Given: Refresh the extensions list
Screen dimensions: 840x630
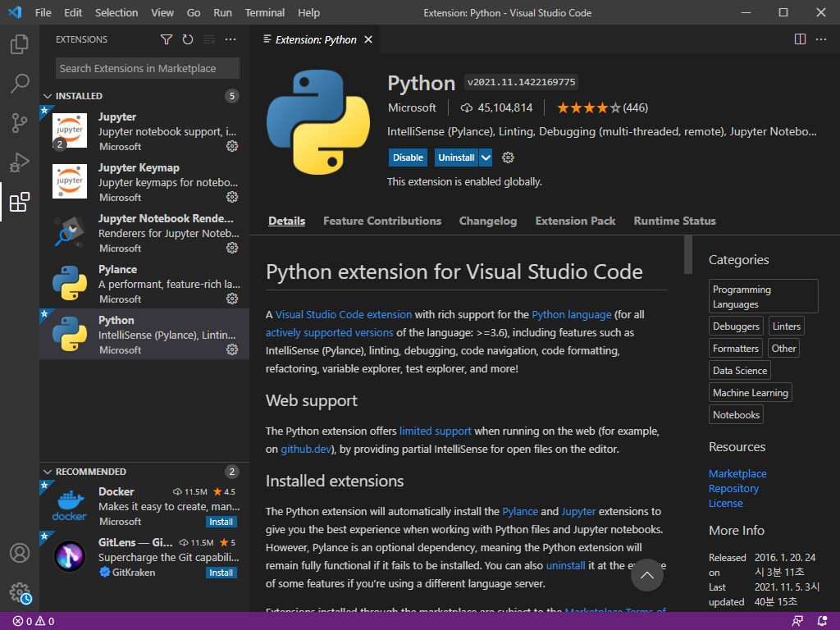Looking at the screenshot, I should click(188, 39).
